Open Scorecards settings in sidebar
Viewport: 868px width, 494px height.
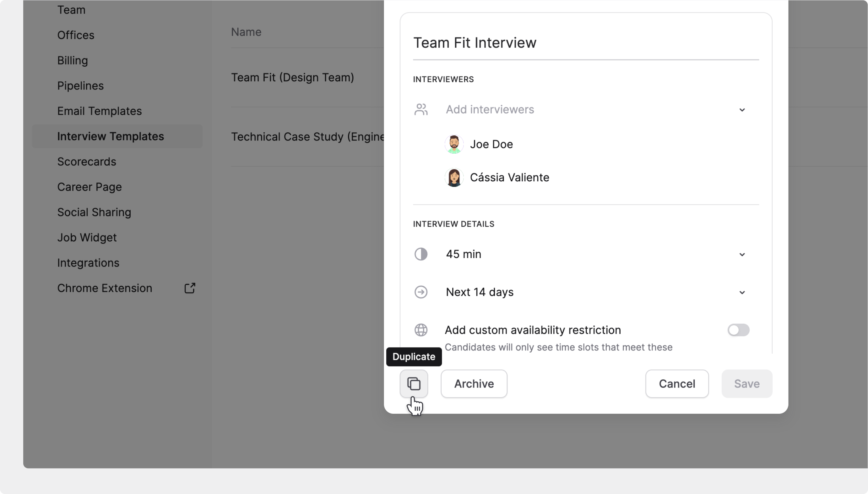tap(86, 162)
